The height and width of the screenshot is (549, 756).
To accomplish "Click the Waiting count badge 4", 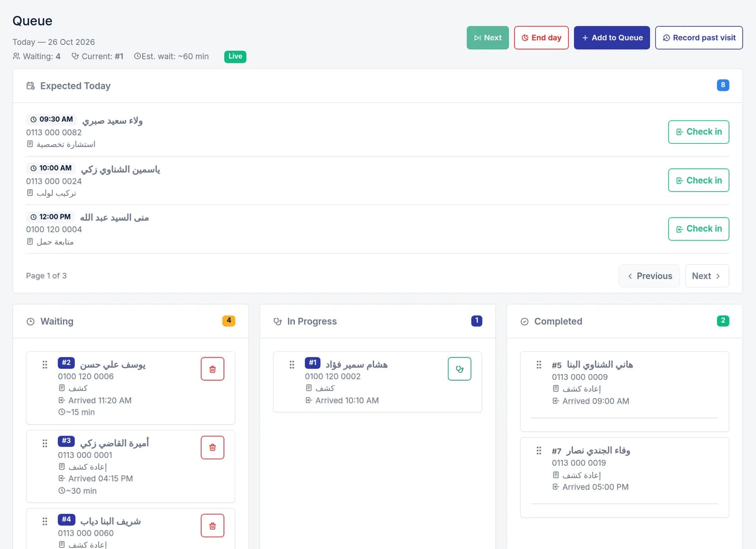I will (x=229, y=321).
